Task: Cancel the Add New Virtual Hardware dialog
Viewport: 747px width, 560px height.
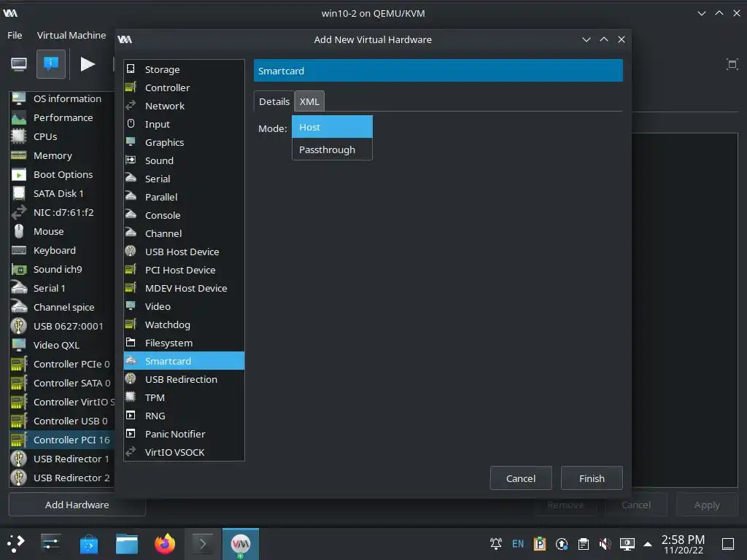Action: click(x=521, y=478)
